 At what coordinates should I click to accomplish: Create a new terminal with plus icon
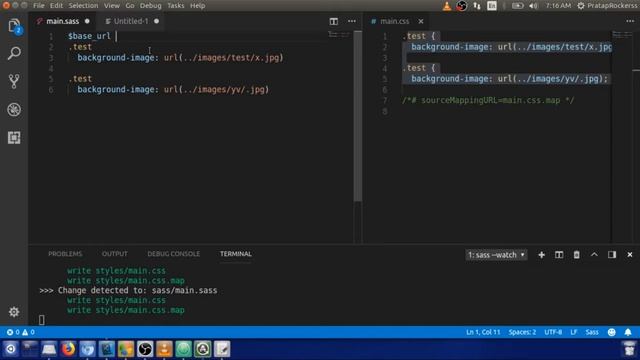click(x=541, y=255)
